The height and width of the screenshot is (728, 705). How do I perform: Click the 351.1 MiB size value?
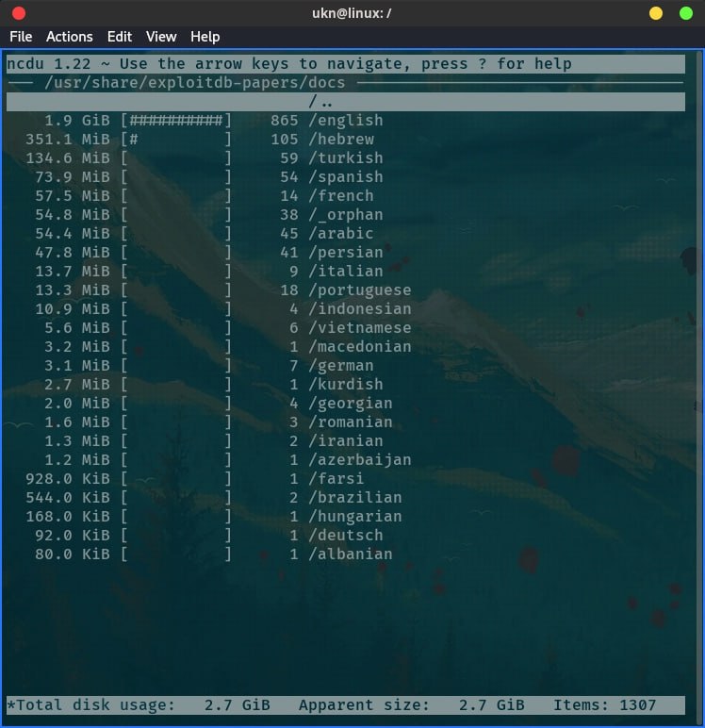point(68,140)
